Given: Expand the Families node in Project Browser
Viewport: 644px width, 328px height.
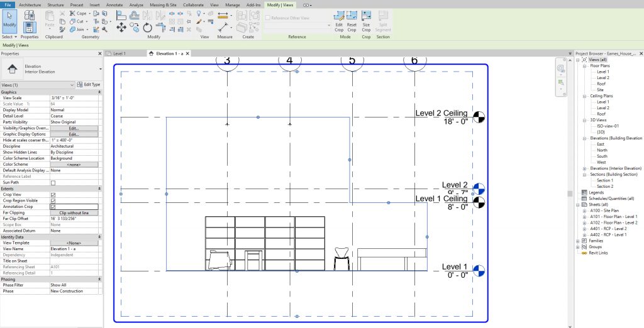Looking at the screenshot, I should pyautogui.click(x=578, y=241).
